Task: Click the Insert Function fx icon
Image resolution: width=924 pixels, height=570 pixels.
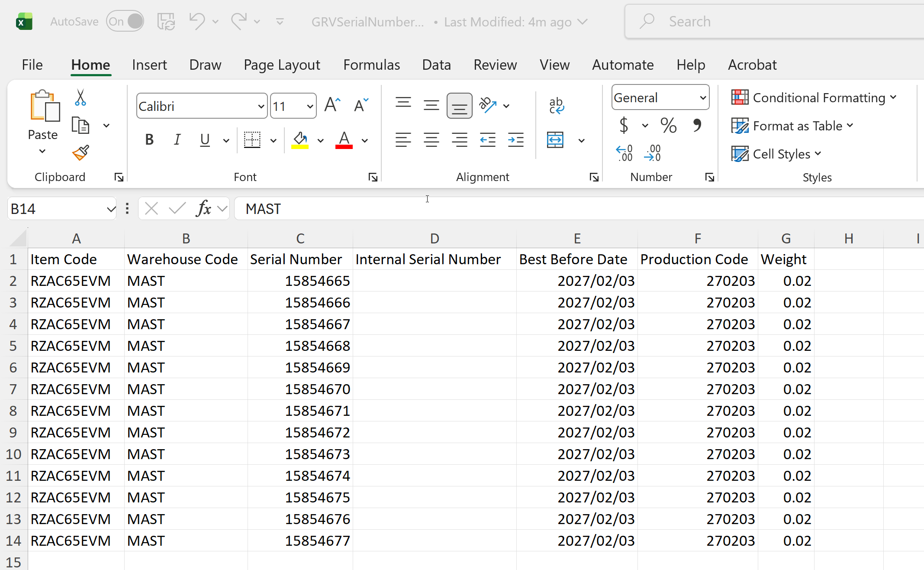Action: [x=203, y=209]
